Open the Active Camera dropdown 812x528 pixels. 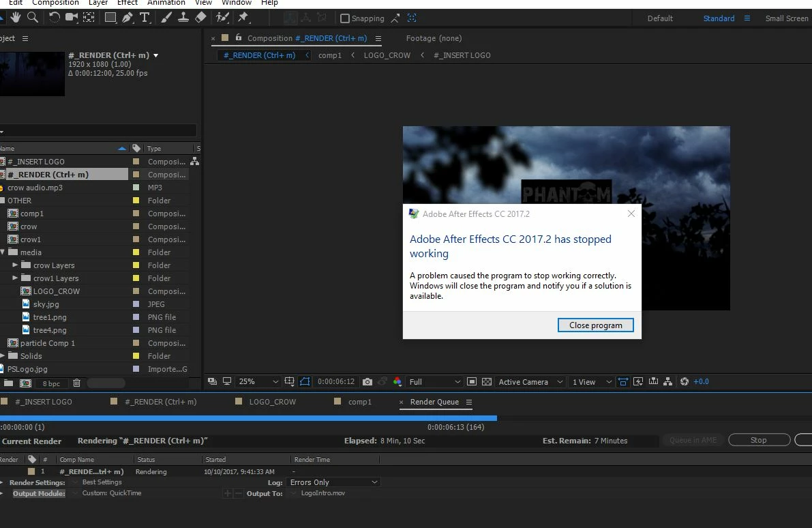530,382
